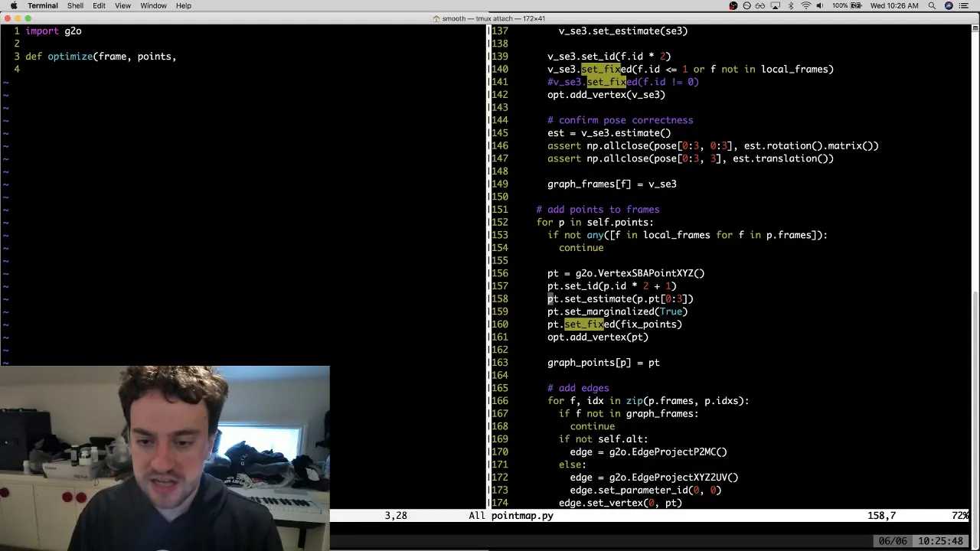Click 'for p in self.points:' line
This screenshot has height=551, width=980.
pos(595,222)
